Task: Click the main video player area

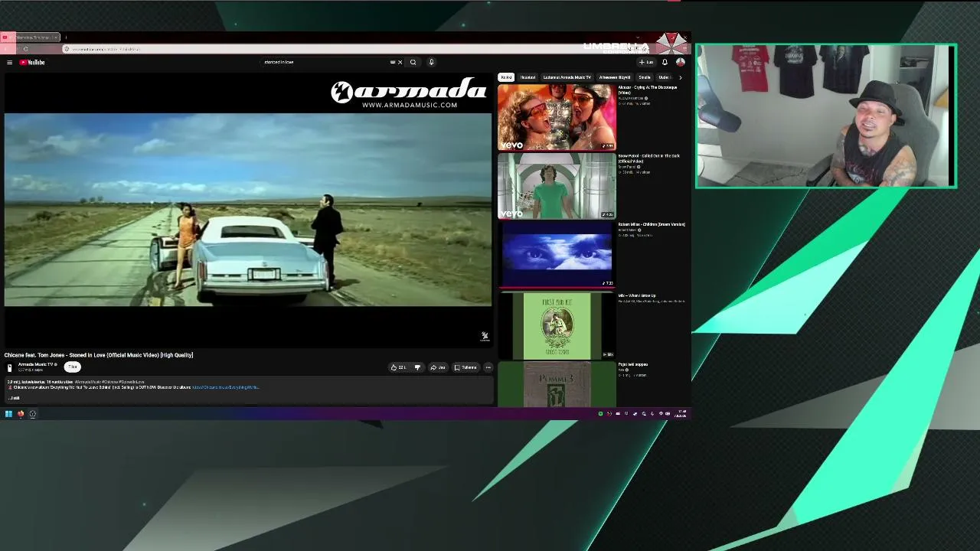Action: click(x=248, y=210)
